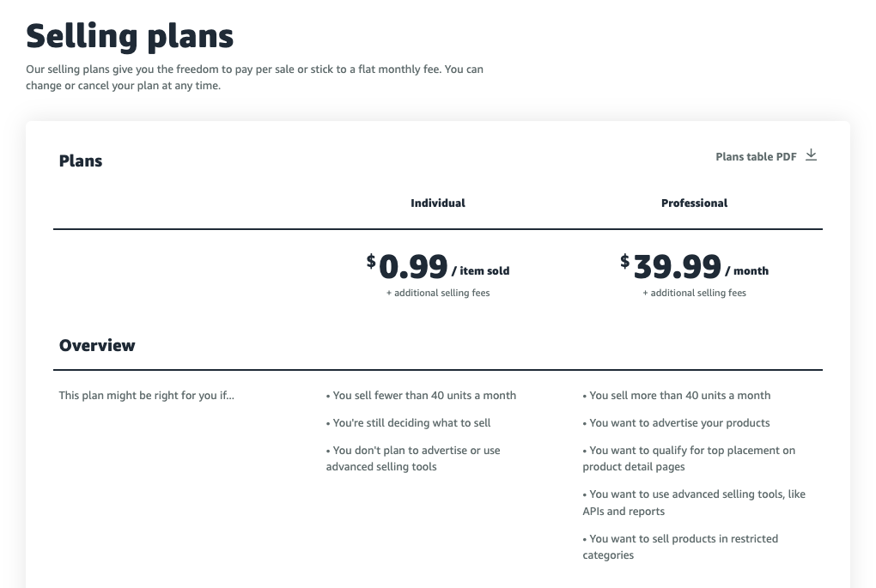This screenshot has height=588, width=876.
Task: Click the Selling plans page title
Action: 130,36
